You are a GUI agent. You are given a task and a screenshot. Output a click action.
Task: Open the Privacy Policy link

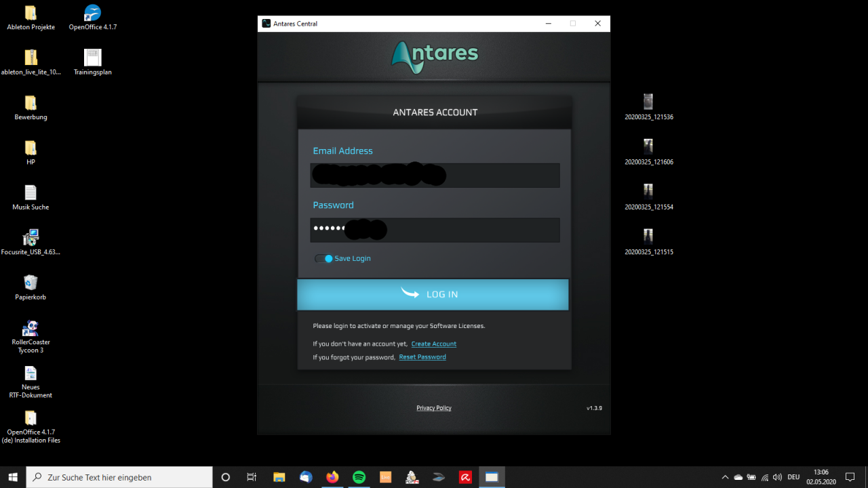(x=434, y=408)
